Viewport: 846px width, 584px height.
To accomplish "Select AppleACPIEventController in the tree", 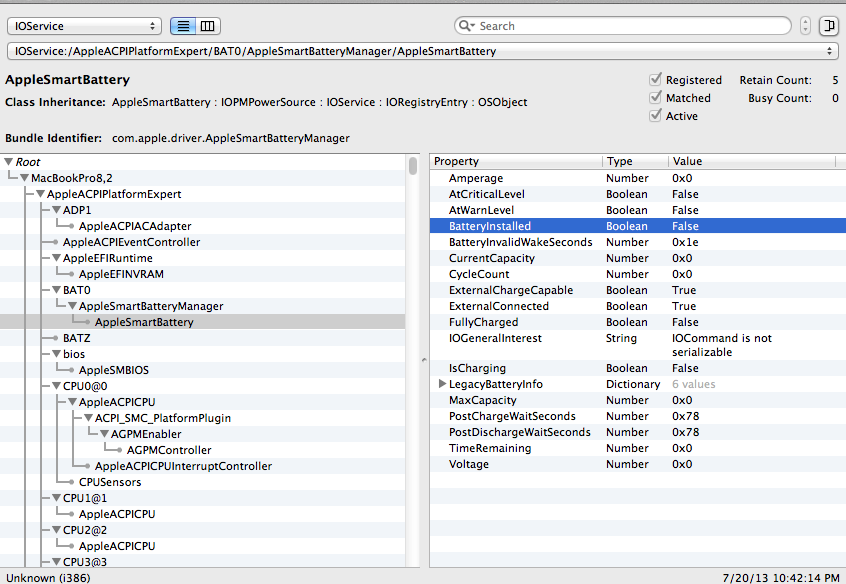I will tap(131, 242).
